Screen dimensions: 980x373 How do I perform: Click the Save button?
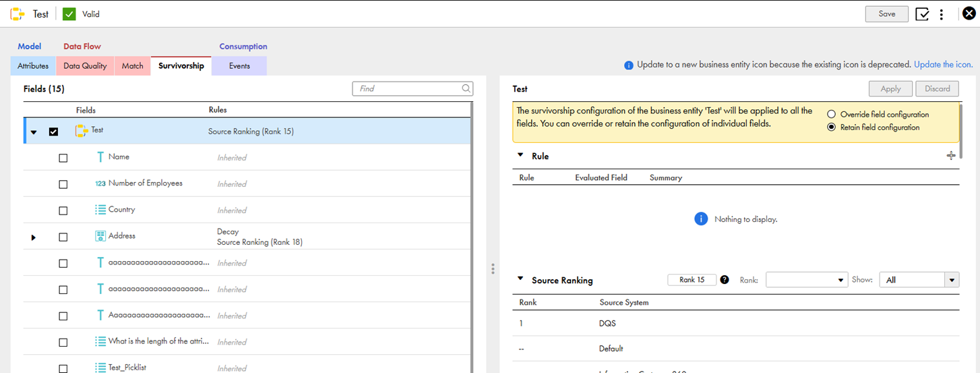(x=887, y=13)
